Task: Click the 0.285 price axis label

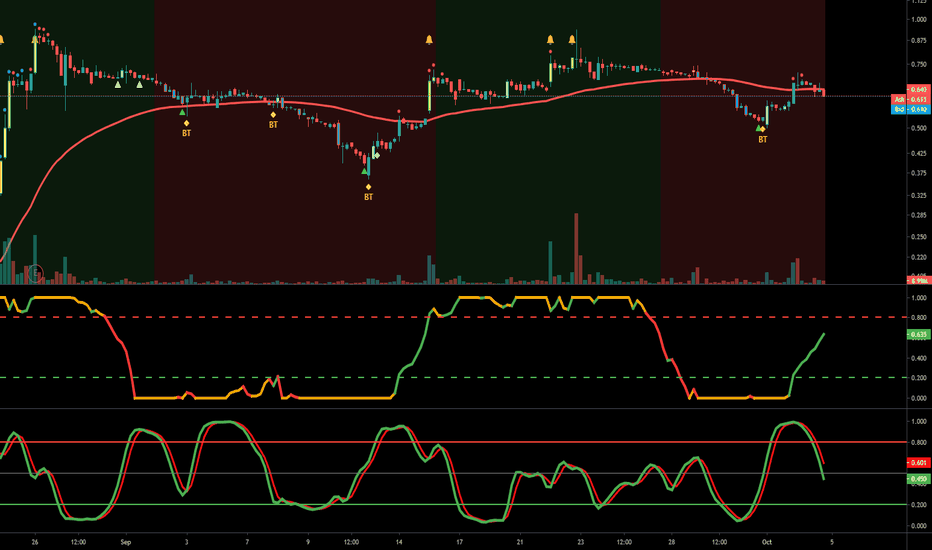Action: coord(919,215)
